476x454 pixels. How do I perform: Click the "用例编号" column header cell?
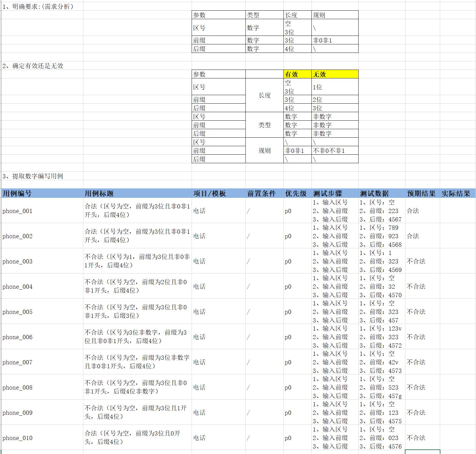pyautogui.click(x=42, y=193)
